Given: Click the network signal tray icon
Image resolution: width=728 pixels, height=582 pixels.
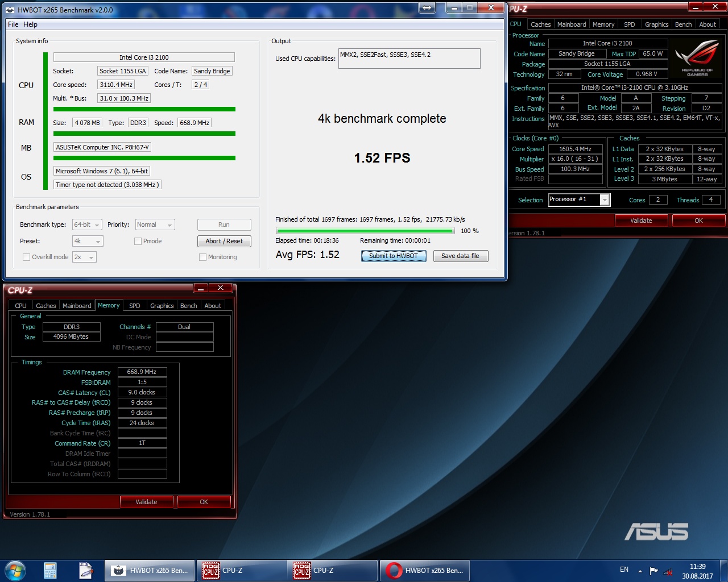Looking at the screenshot, I should (x=668, y=571).
